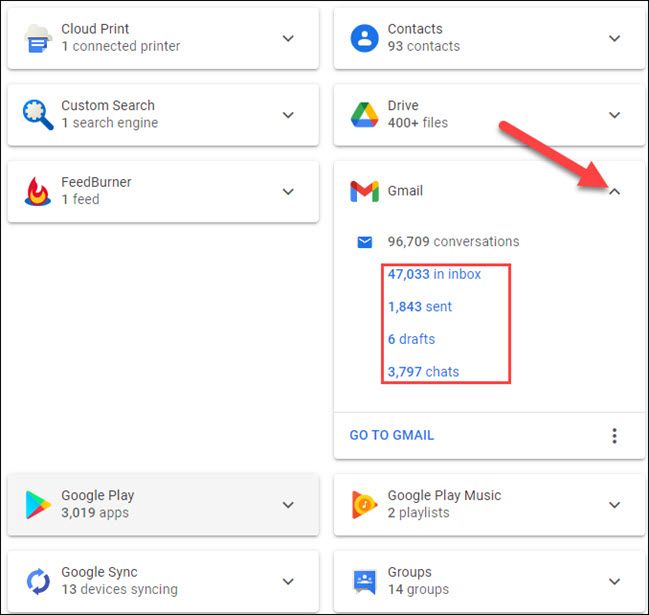Click the Groups title
Screen dimensions: 649x615
[410, 572]
